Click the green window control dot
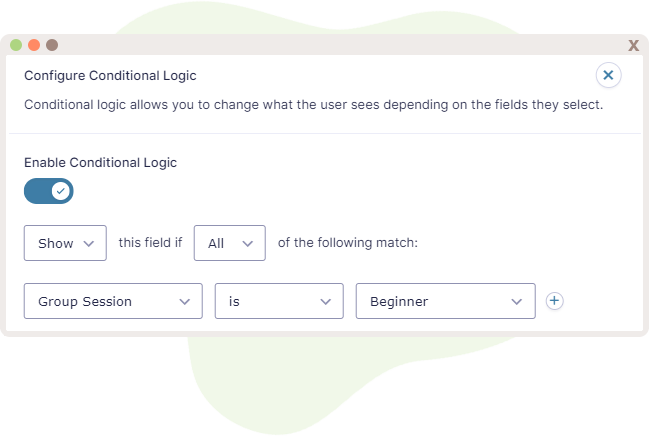The width and height of the screenshot is (649, 436). click(x=16, y=45)
